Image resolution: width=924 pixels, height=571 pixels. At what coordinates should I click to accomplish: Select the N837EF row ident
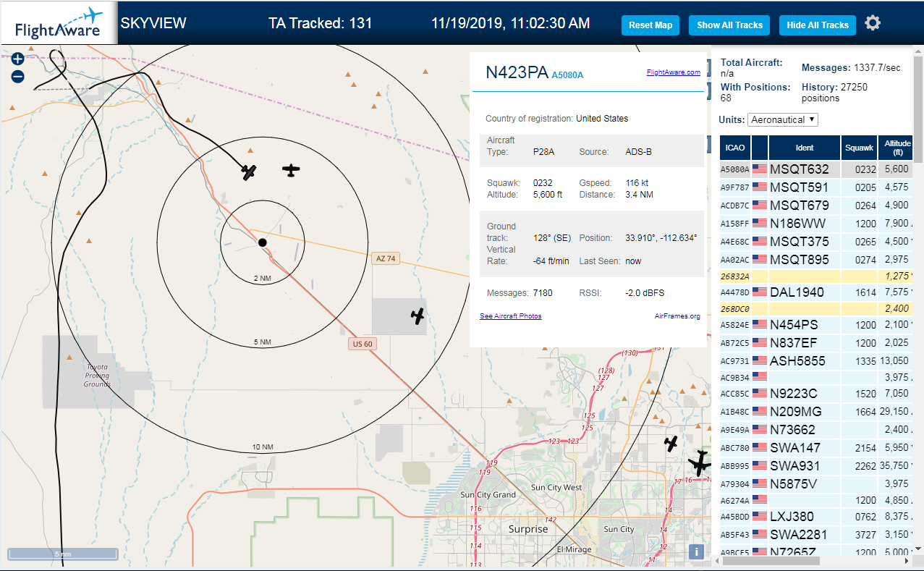(794, 343)
